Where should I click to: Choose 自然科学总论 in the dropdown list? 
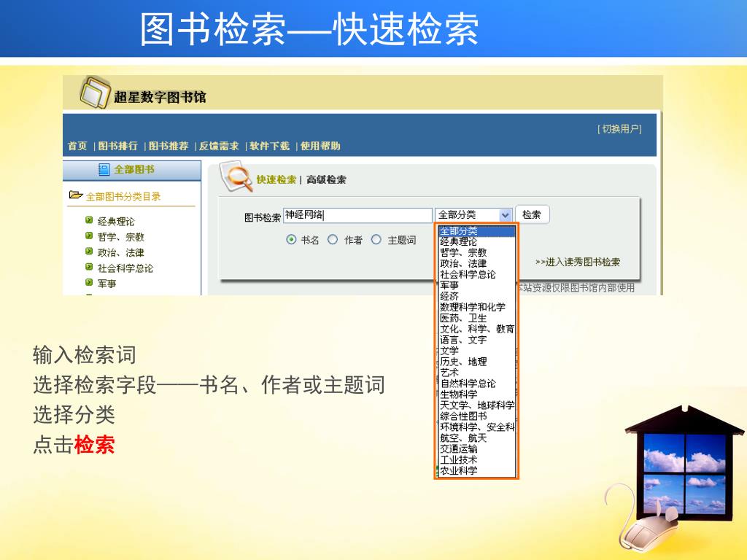click(x=476, y=384)
